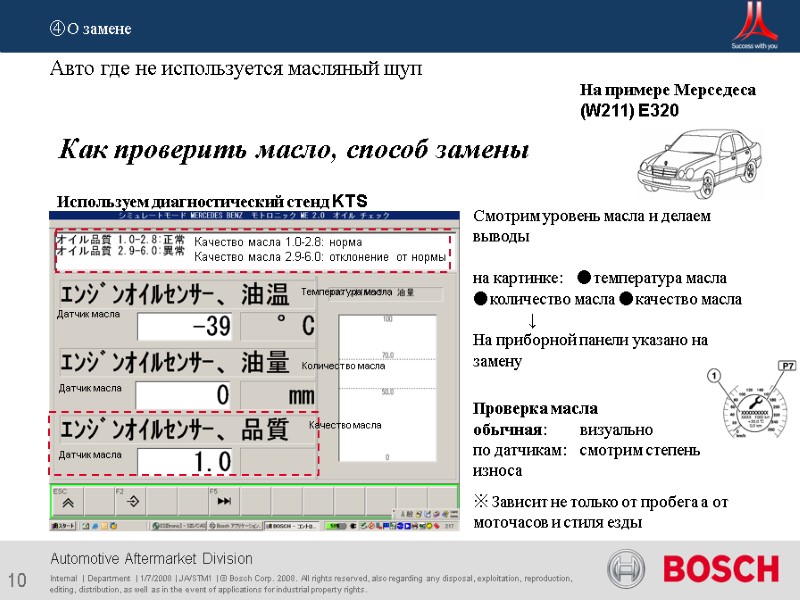Image resolution: width=800 pixels, height=600 pixels.
Task: Click the 'Automotive Aftermarket Division' footer text
Action: [x=152, y=558]
